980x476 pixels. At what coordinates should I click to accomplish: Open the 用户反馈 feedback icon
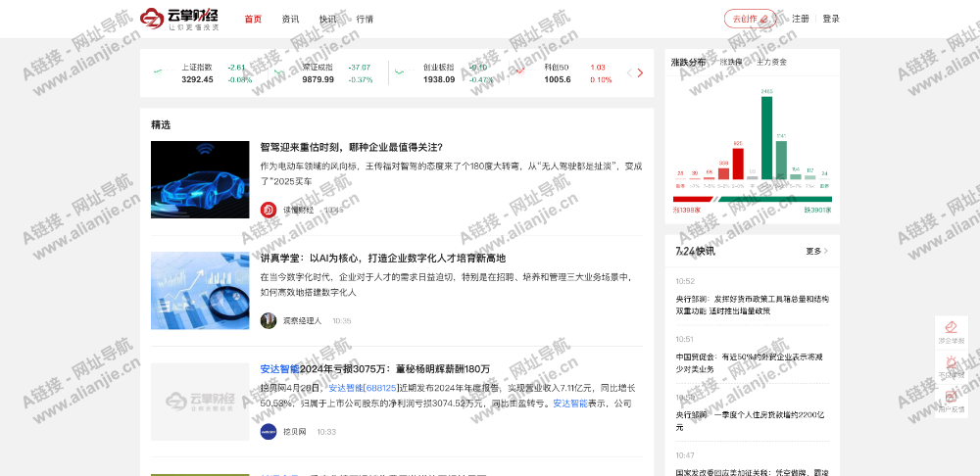pyautogui.click(x=952, y=401)
